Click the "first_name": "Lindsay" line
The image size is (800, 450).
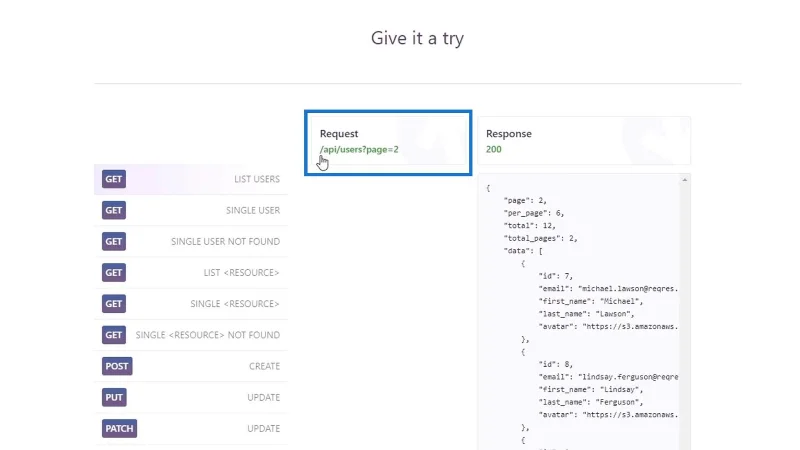[x=591, y=390]
